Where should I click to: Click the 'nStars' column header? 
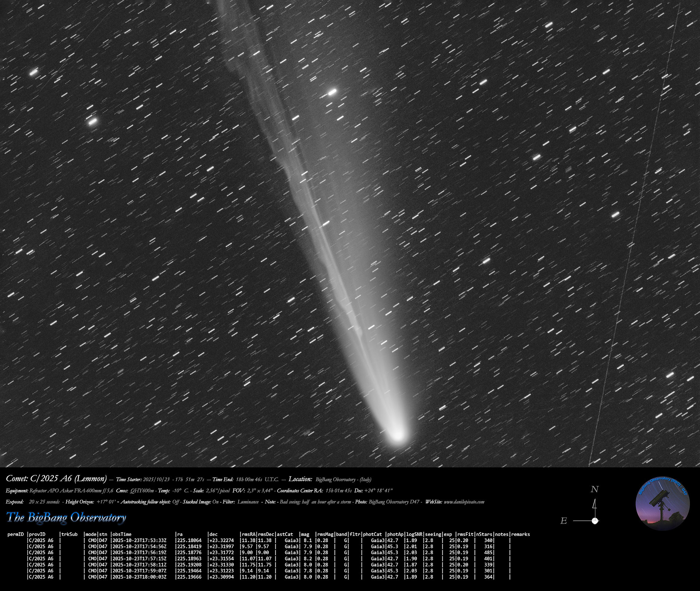484,534
